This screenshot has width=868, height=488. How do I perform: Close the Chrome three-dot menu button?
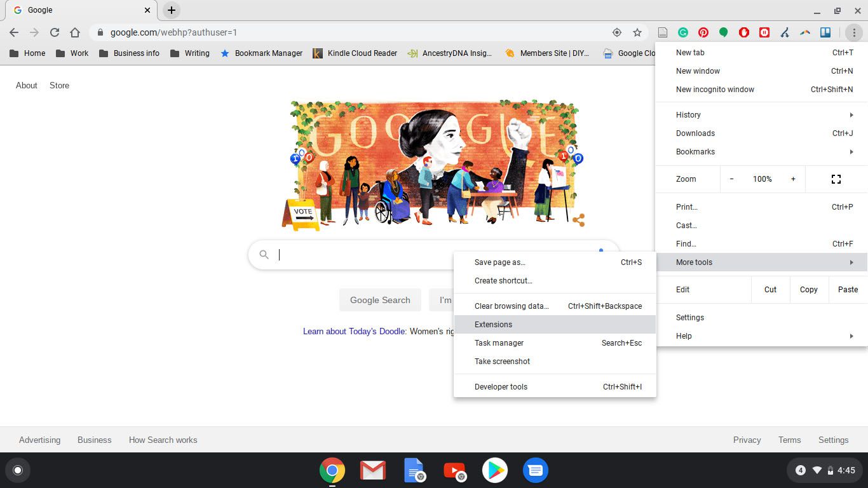click(853, 32)
